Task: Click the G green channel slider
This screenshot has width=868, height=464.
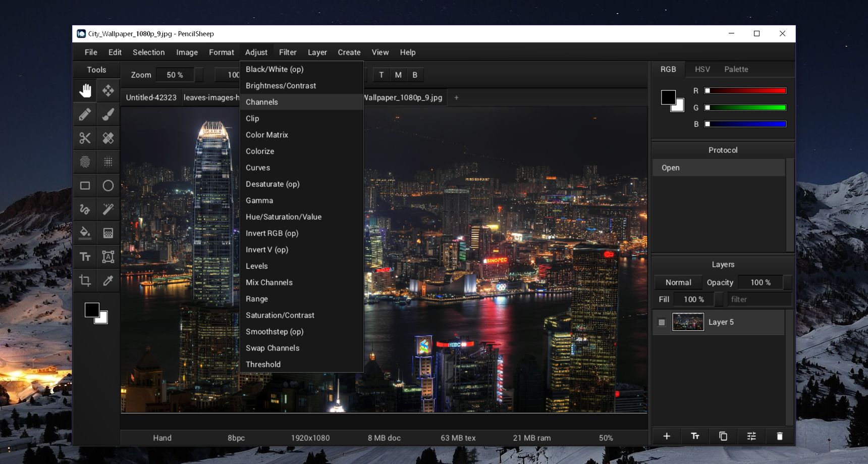Action: tap(745, 108)
